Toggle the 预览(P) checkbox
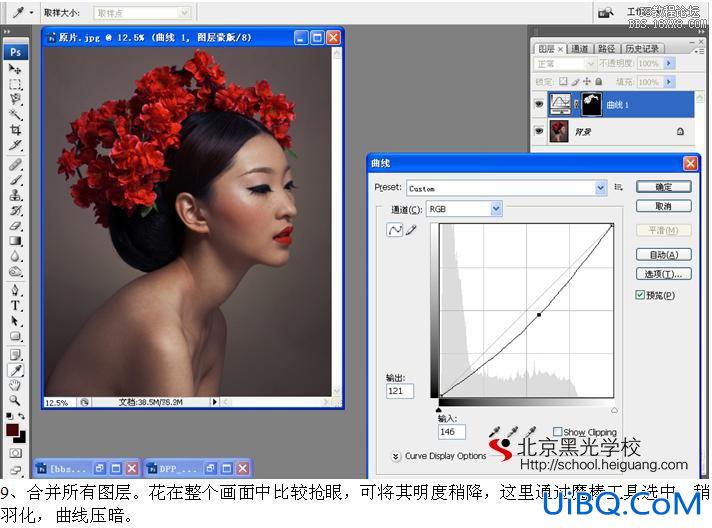This screenshot has height=528, width=712. (640, 295)
